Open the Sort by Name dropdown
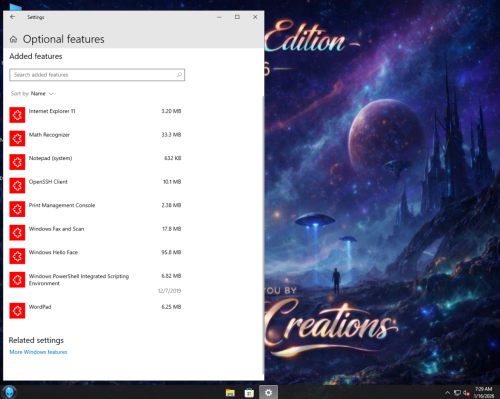The image size is (500, 399). 32,94
